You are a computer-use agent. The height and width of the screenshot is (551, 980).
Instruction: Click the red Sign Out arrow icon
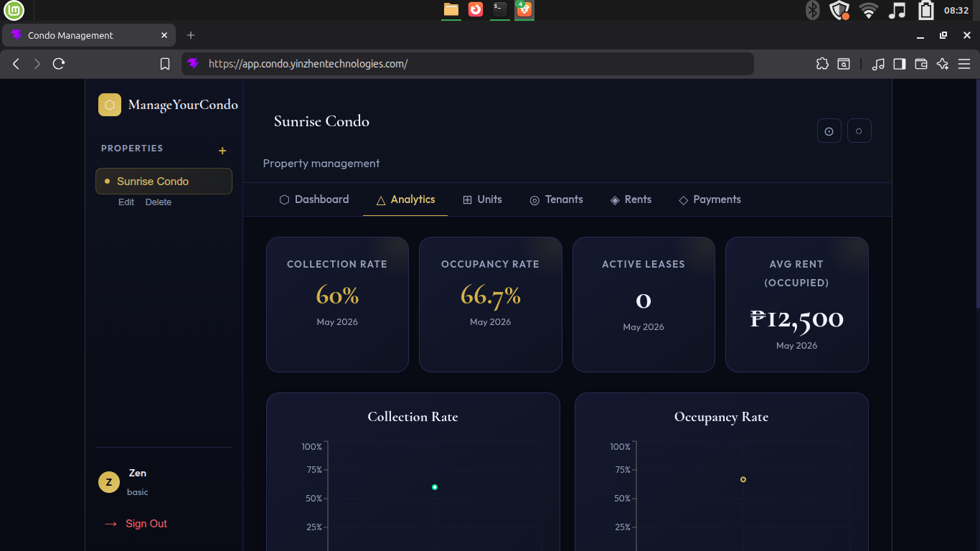click(x=110, y=524)
